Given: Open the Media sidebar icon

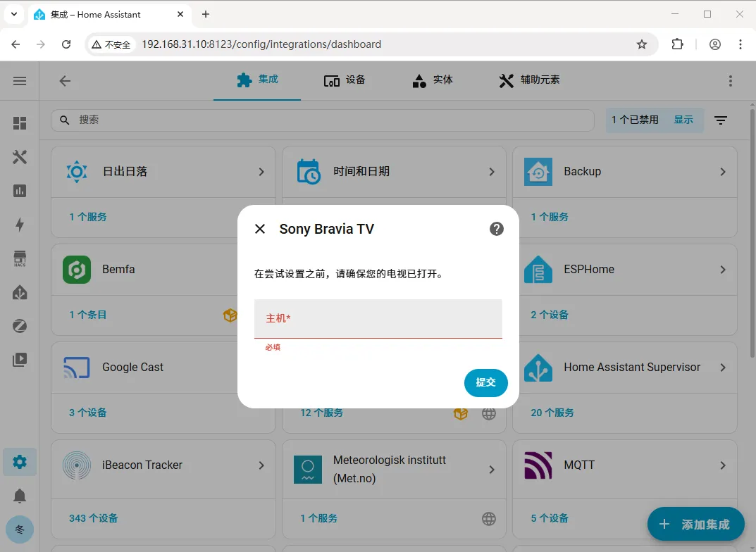Looking at the screenshot, I should (x=20, y=360).
